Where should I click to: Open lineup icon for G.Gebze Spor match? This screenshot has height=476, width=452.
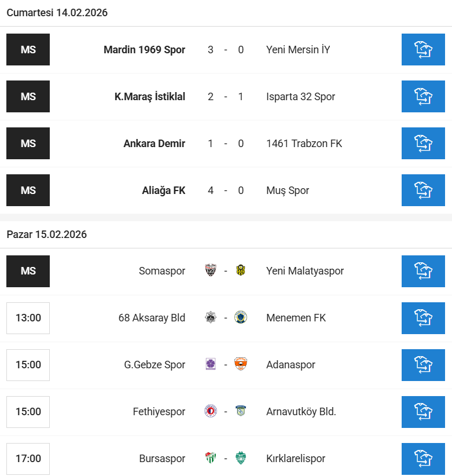(424, 365)
